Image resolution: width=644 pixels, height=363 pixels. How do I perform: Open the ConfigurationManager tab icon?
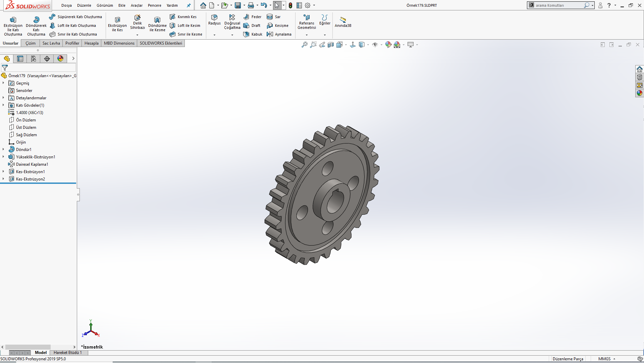click(x=34, y=59)
